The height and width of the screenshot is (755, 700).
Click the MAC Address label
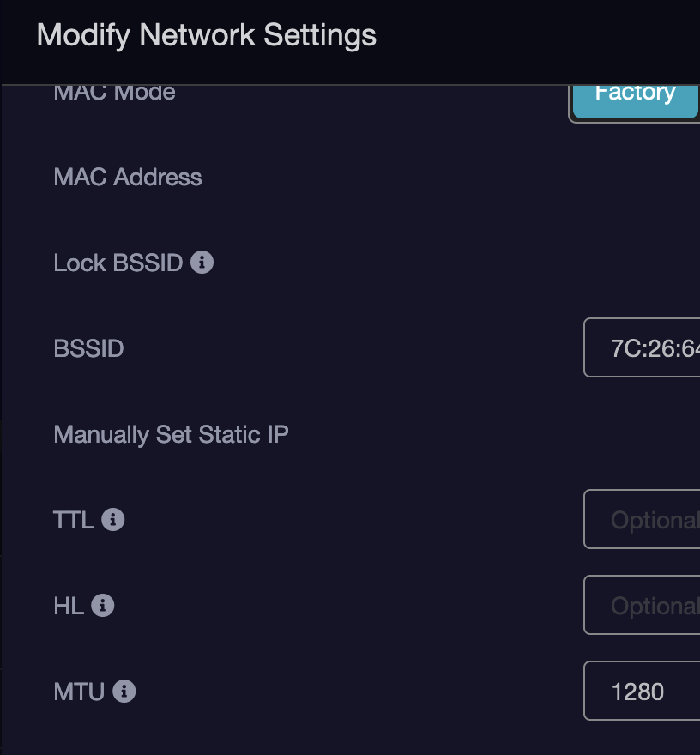coord(128,178)
